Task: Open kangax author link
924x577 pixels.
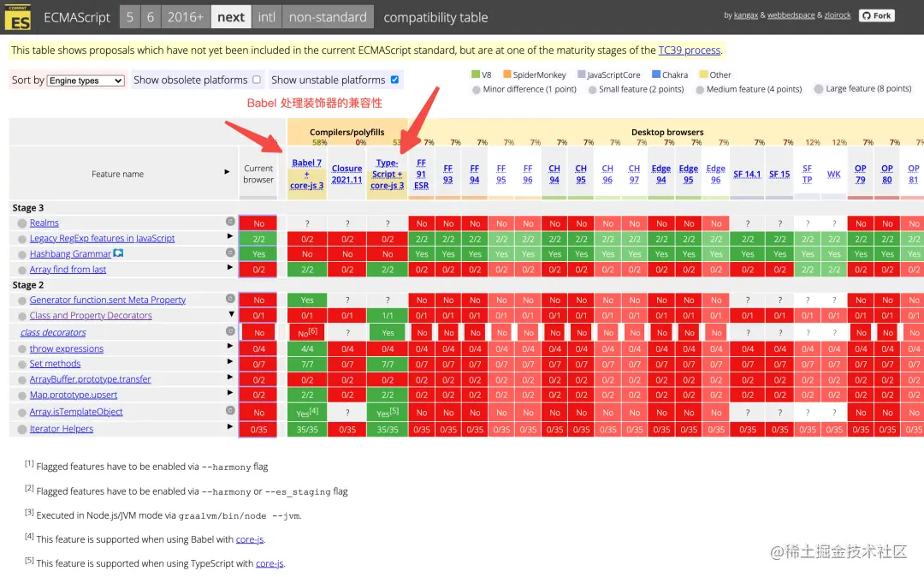Action: point(745,15)
